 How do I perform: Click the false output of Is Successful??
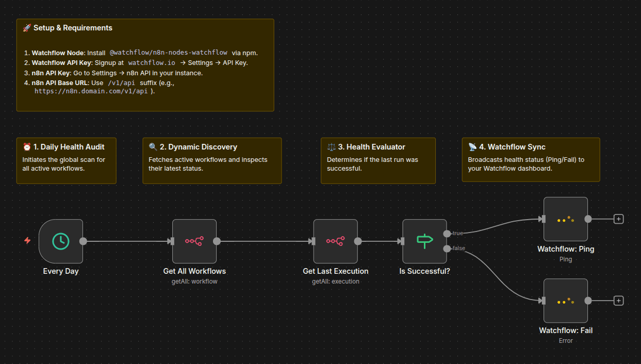[x=447, y=249]
